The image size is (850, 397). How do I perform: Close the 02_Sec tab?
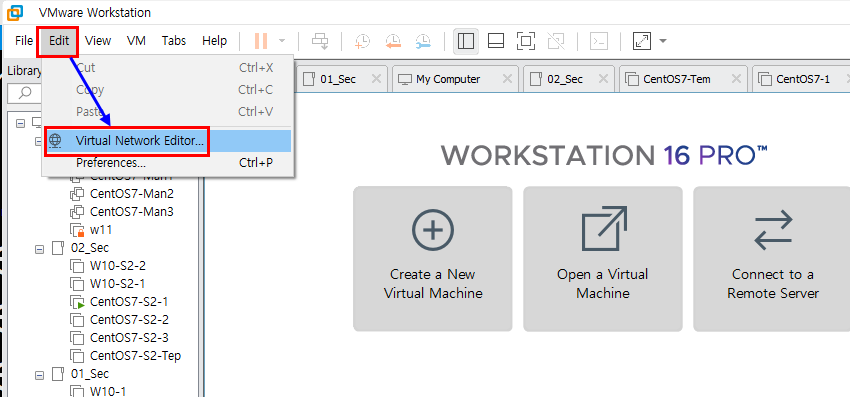(x=603, y=79)
